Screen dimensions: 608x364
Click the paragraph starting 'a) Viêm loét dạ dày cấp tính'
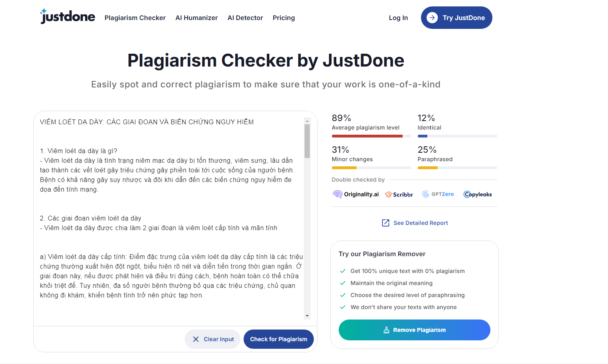[171, 276]
